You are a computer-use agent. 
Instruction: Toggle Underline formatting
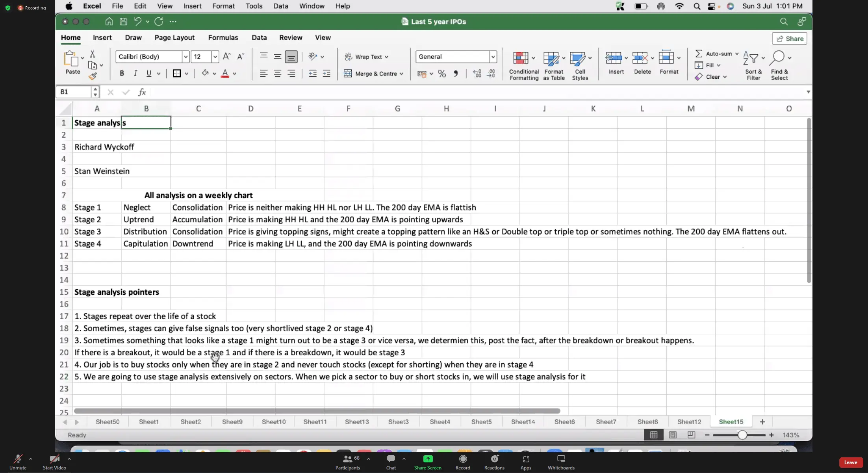pyautogui.click(x=148, y=73)
